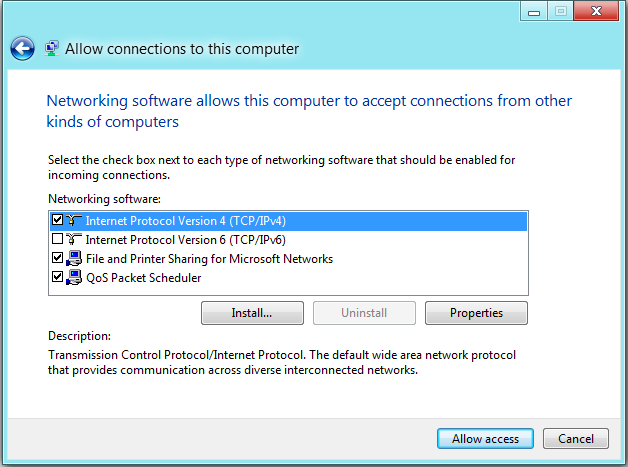Uncheck Internet Protocol Version 4 checkbox
The image size is (628, 467).
coord(57,219)
